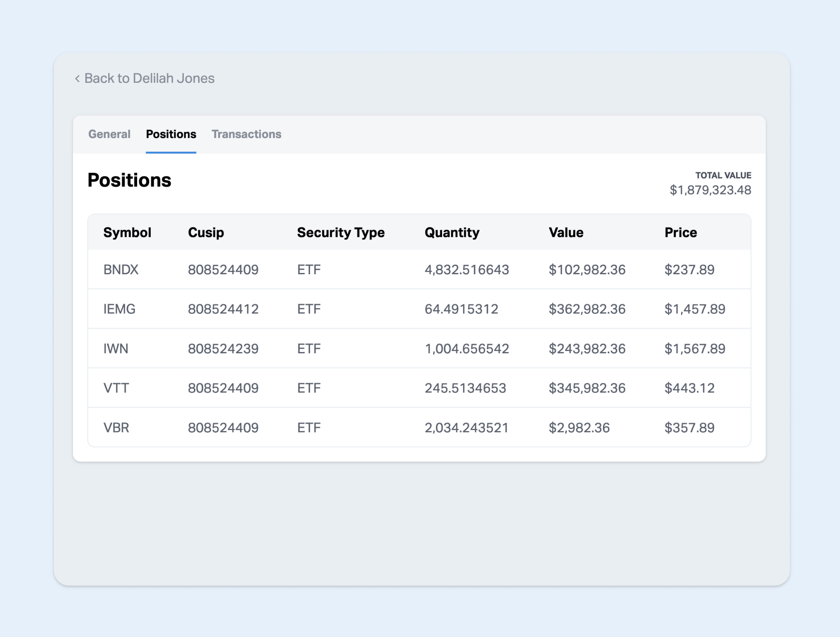Click the IWN value $243,982.36
Viewport: 840px width, 637px height.
[587, 349]
